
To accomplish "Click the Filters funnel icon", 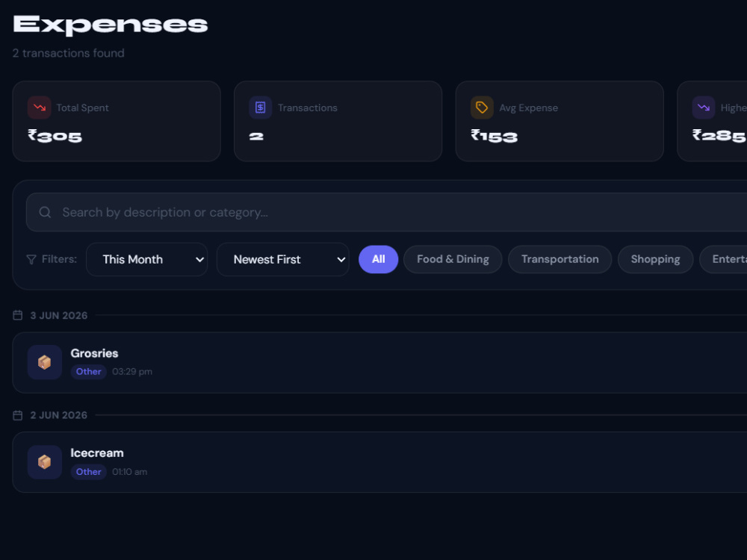I will [31, 260].
